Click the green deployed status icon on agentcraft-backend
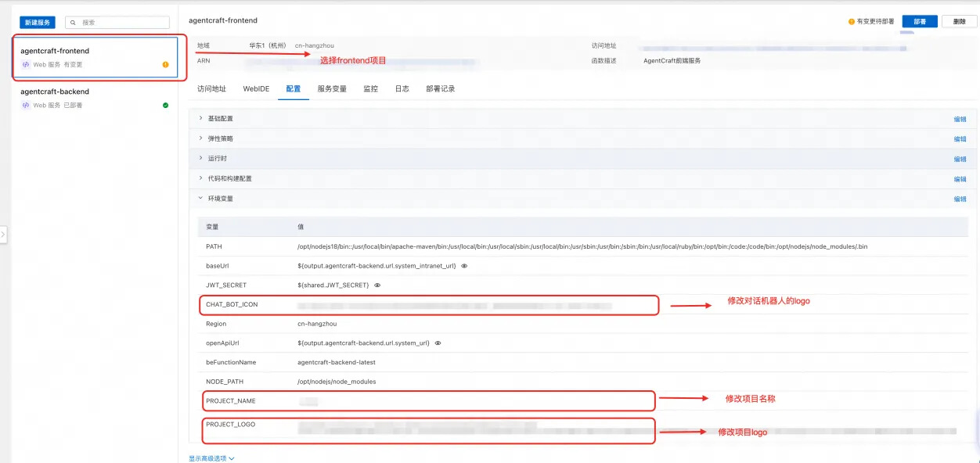This screenshot has height=463, width=980. coord(165,105)
